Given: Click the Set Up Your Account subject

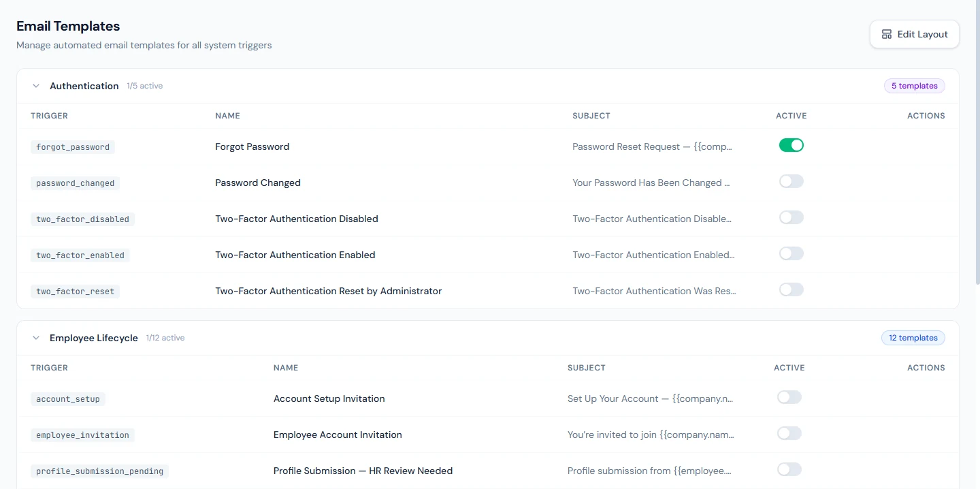Looking at the screenshot, I should (651, 398).
